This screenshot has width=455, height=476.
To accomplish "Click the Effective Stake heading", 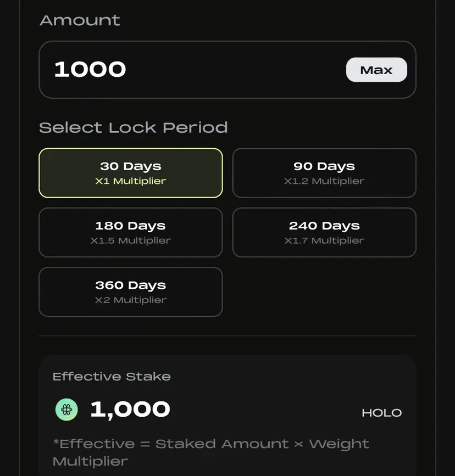I will coord(112,377).
